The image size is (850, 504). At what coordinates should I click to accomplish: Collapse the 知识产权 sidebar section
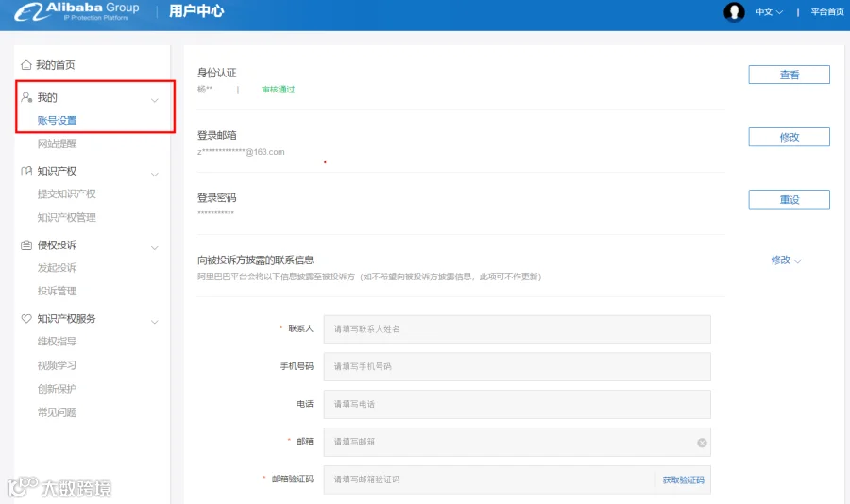pos(155,174)
